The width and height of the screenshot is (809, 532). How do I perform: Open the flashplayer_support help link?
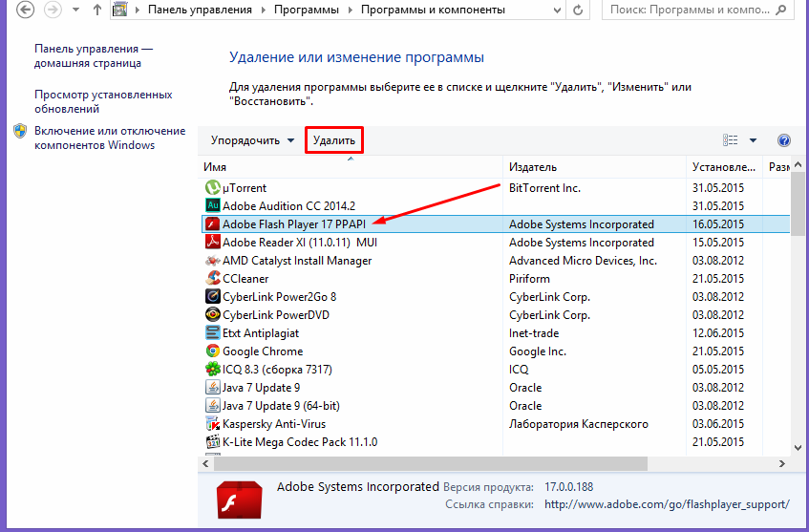(667, 504)
